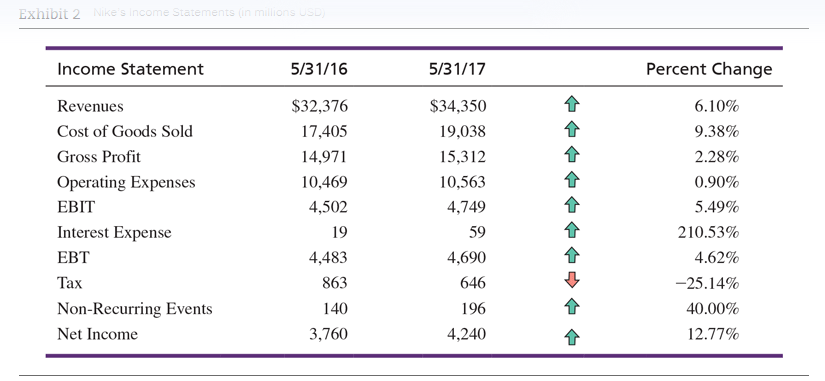Select the Income Statement column header

click(130, 69)
